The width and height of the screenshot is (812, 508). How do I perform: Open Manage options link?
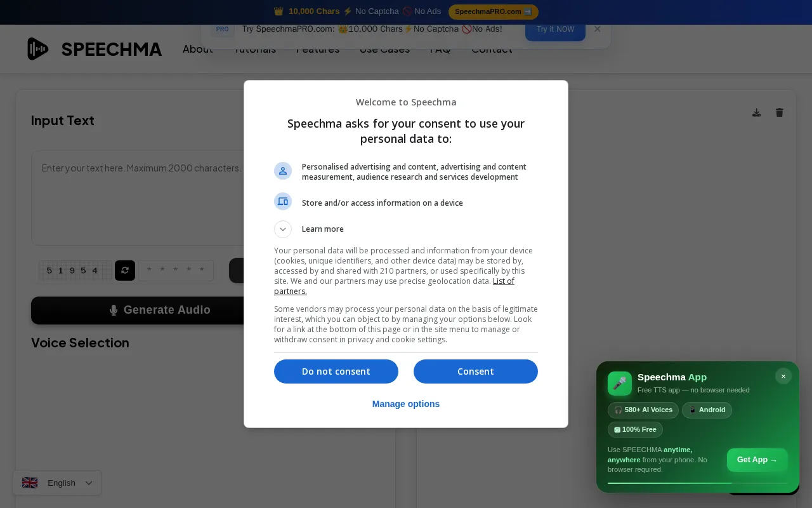coord(406,404)
